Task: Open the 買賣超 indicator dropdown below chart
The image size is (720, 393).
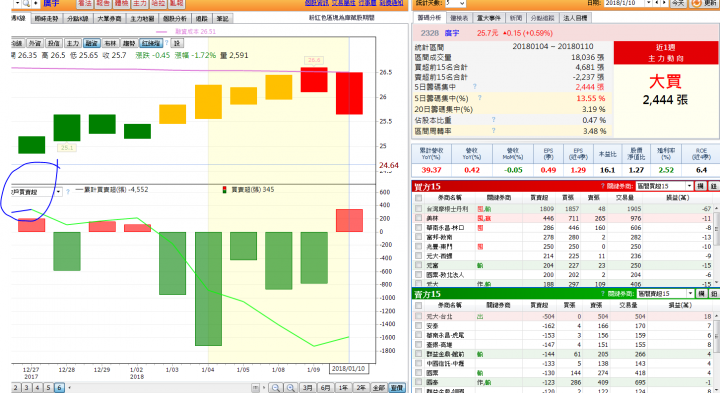Action: click(x=36, y=192)
